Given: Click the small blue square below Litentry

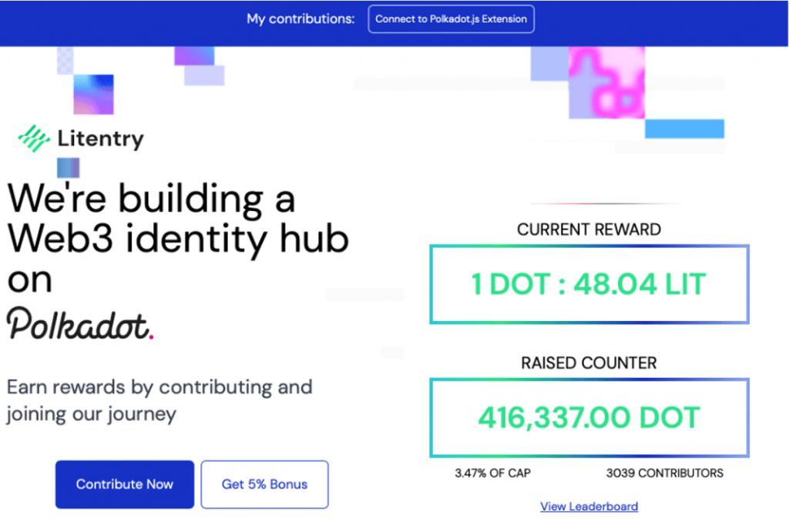Looking at the screenshot, I should click(68, 168).
